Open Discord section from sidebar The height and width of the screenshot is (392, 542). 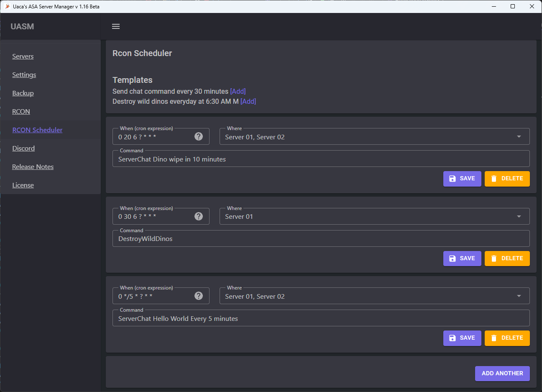pos(23,149)
